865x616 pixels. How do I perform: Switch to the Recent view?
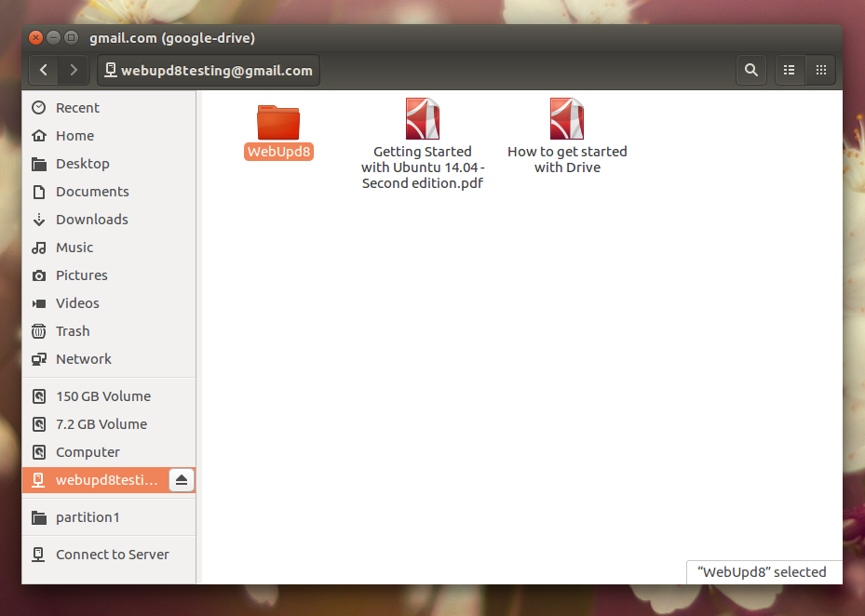click(77, 107)
